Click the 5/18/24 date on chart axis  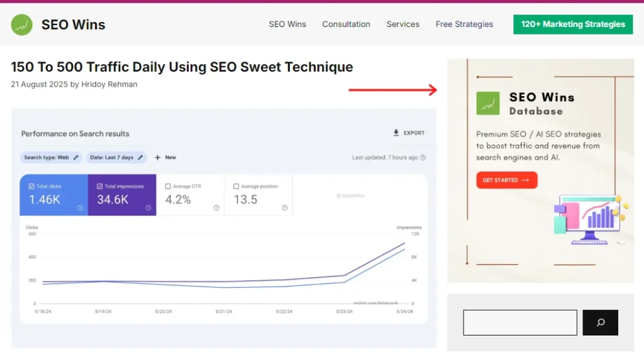(43, 312)
